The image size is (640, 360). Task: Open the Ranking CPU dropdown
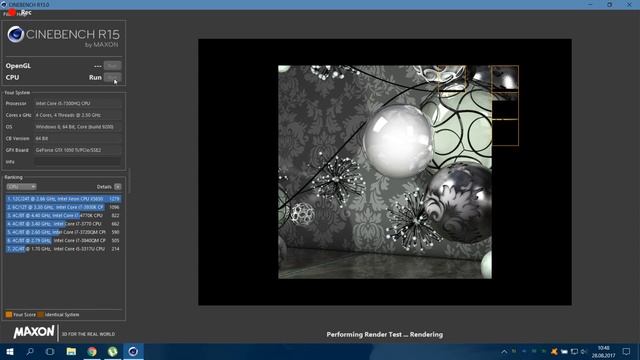click(x=21, y=187)
